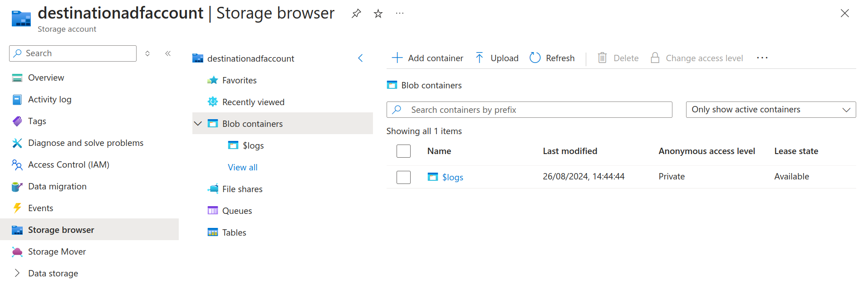This screenshot has height=285, width=868.
Task: Sort by Lease state column
Action: (x=796, y=151)
